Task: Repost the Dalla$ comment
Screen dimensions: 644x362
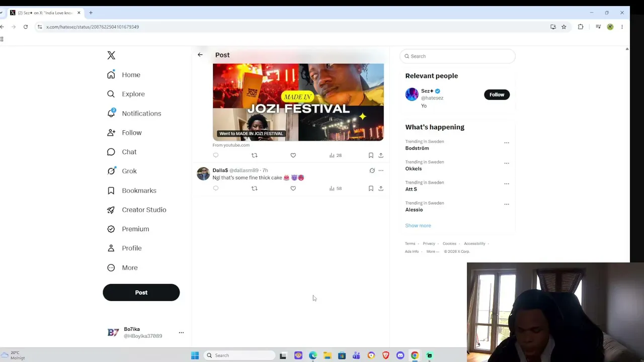Action: point(254,189)
